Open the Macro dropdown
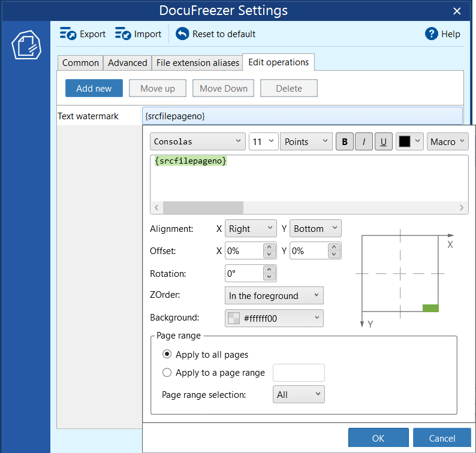This screenshot has width=476, height=453. (447, 141)
